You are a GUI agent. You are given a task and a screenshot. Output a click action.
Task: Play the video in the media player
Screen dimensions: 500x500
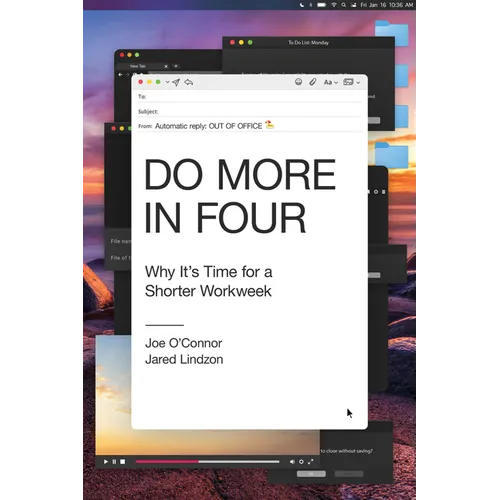coord(106,462)
